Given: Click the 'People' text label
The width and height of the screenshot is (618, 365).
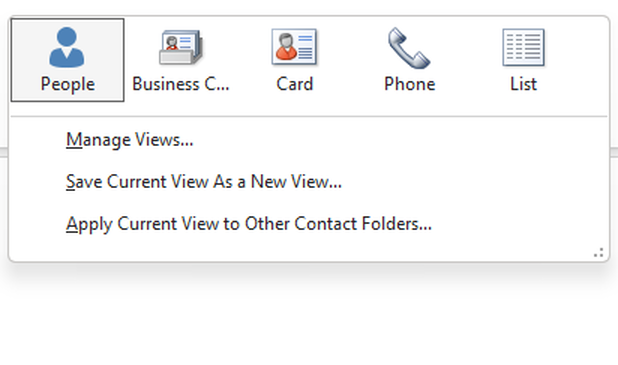Looking at the screenshot, I should tap(68, 84).
